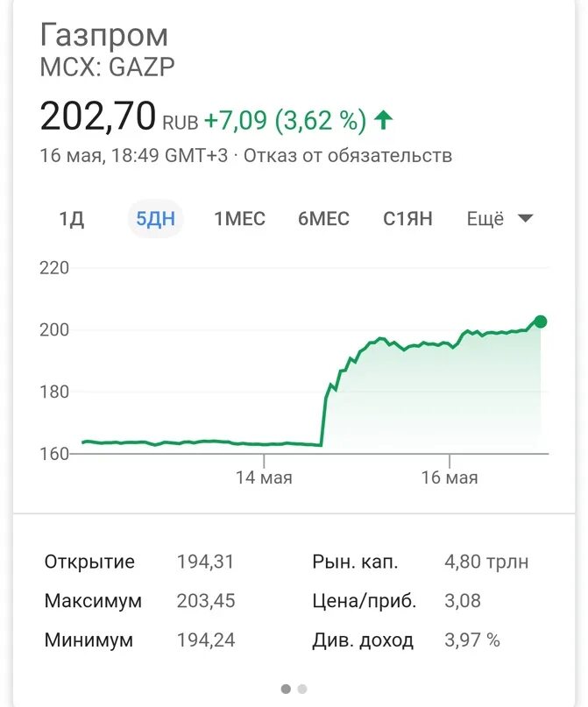Viewport: 588px width, 707px height.
Task: Click the MCX: GAZP ticker label
Action: click(107, 67)
